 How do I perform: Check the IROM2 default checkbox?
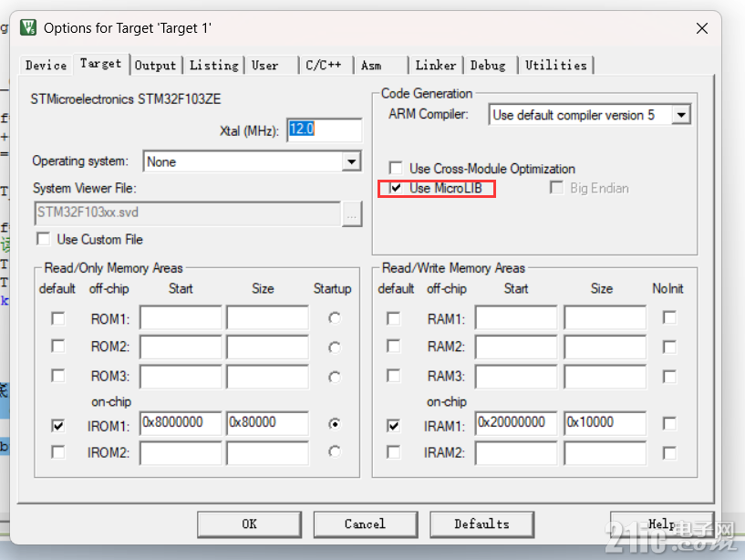pos(58,452)
